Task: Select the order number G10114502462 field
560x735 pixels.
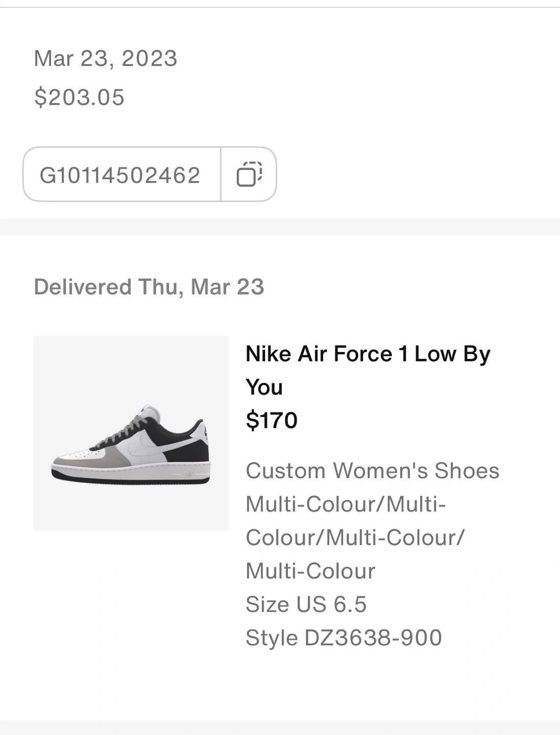Action: coord(120,175)
